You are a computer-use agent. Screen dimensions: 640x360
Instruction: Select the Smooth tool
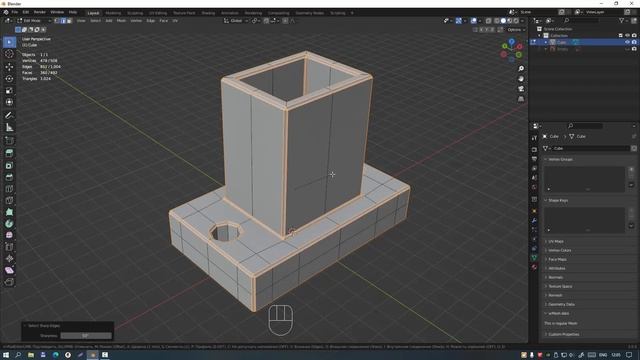coord(9,235)
